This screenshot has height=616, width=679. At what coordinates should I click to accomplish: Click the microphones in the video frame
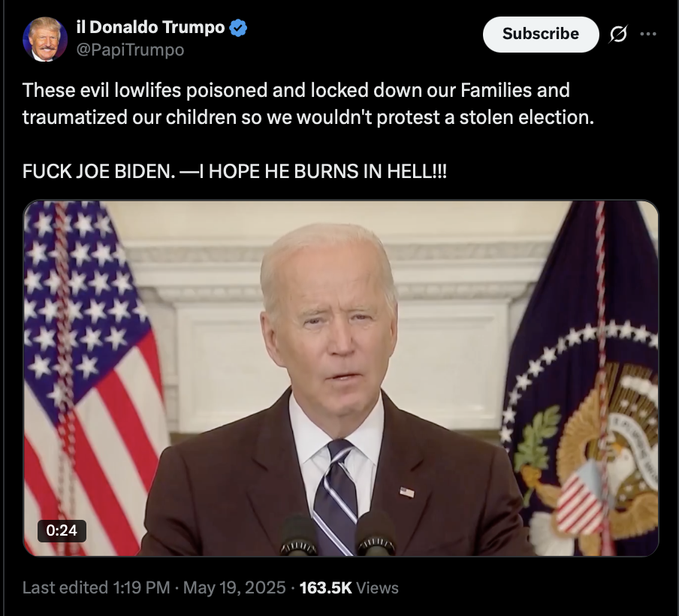(338, 533)
